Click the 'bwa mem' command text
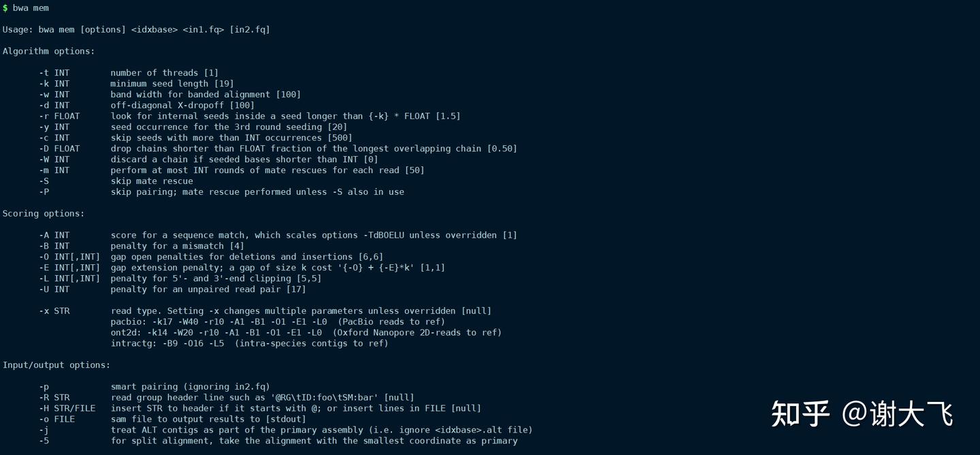This screenshot has width=980, height=455. pyautogui.click(x=31, y=8)
